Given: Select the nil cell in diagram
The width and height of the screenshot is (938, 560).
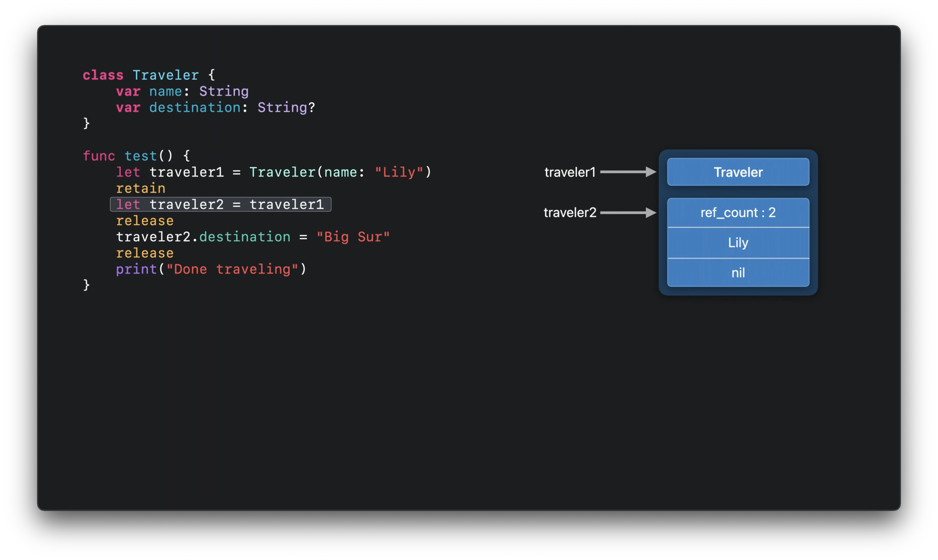Looking at the screenshot, I should coord(738,273).
